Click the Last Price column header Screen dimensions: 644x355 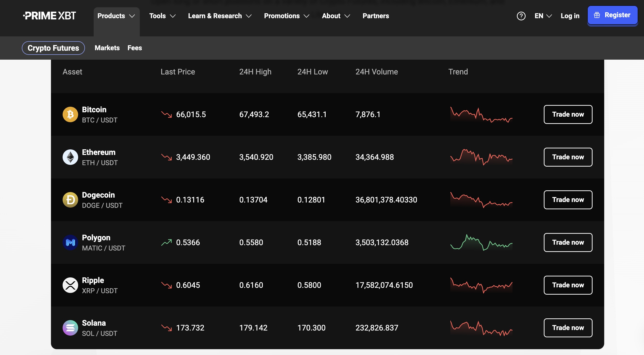[x=178, y=72]
